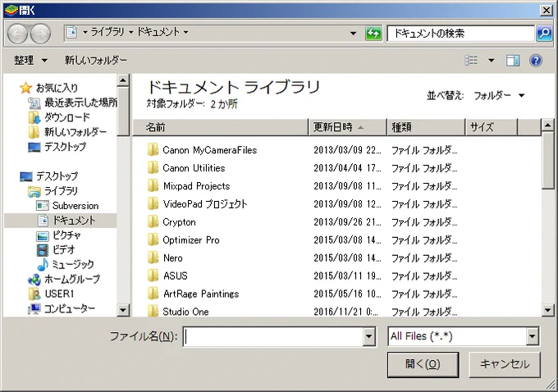Click the change view icon in toolbar

[471, 61]
